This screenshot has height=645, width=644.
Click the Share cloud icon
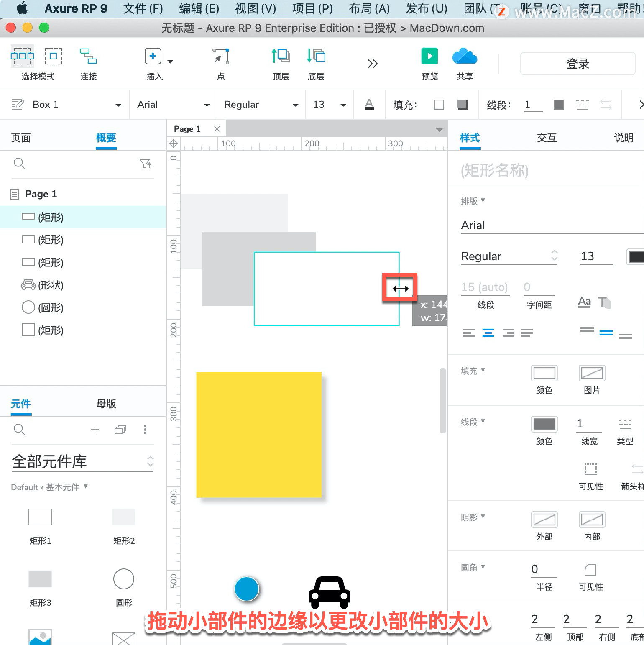465,56
